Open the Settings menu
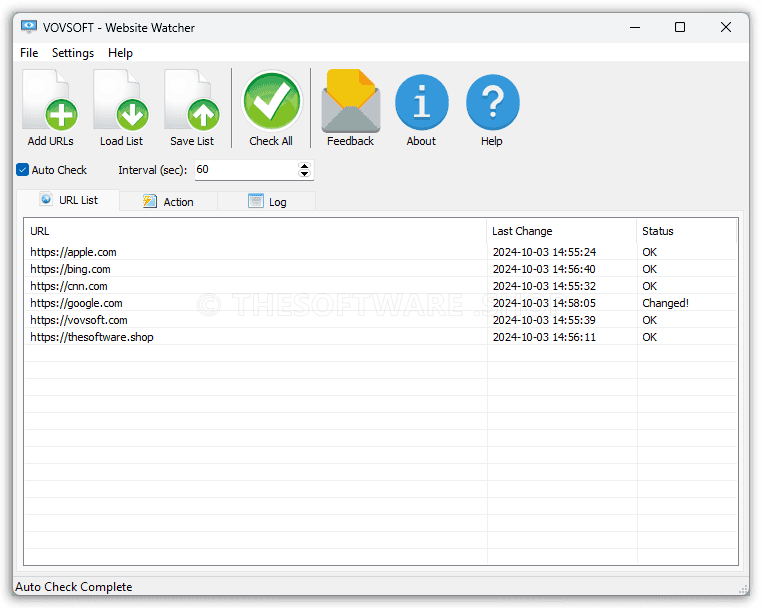 click(x=73, y=52)
